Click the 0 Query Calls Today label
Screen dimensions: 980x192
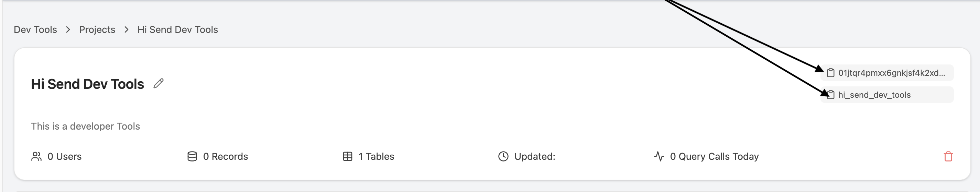tap(715, 156)
